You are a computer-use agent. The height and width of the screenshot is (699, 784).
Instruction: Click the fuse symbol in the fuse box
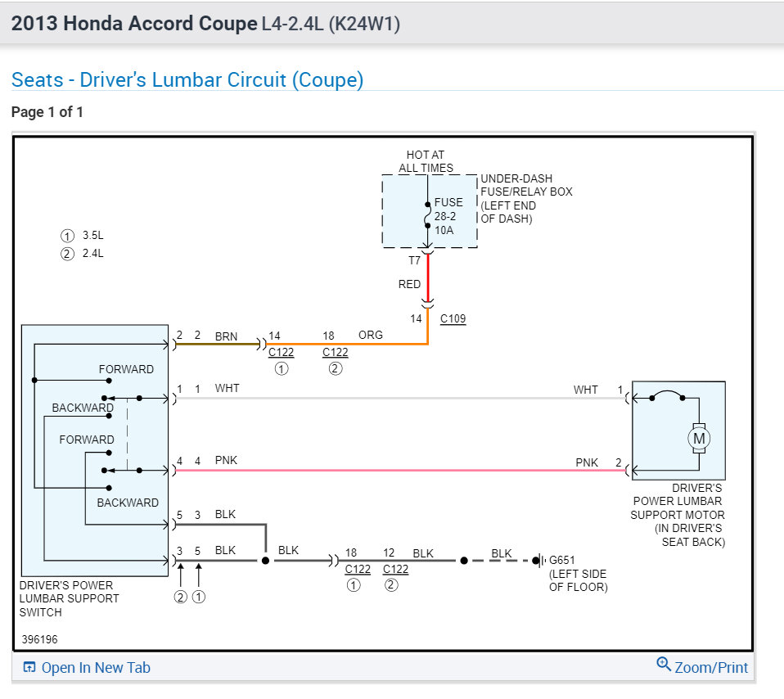427,215
